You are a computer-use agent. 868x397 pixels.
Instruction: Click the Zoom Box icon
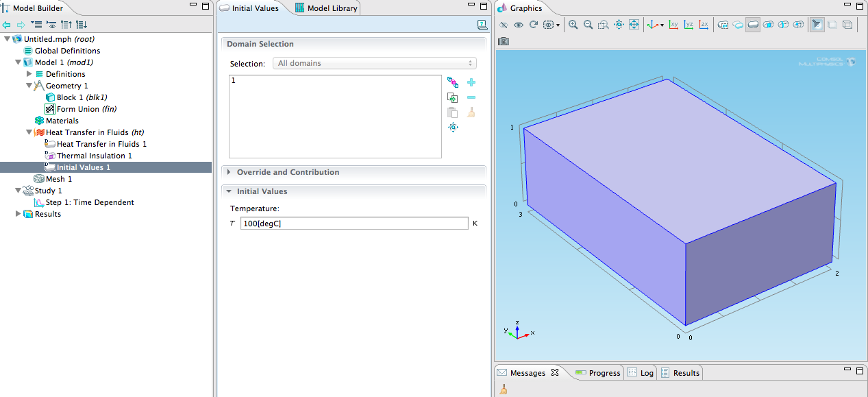(603, 25)
